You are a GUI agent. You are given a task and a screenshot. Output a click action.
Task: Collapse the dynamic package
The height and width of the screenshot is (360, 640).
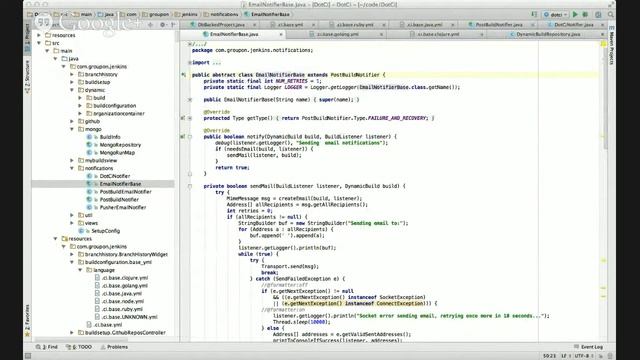tap(72, 90)
